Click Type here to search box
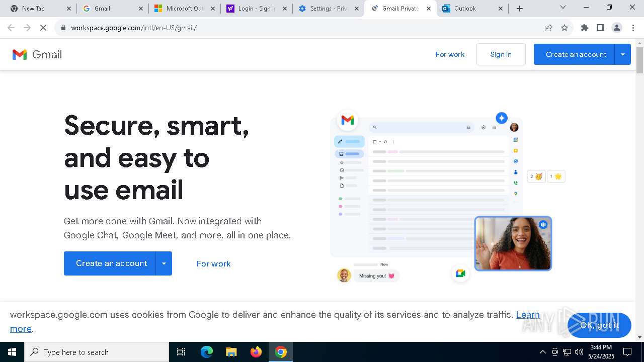The image size is (644, 362). point(97,352)
